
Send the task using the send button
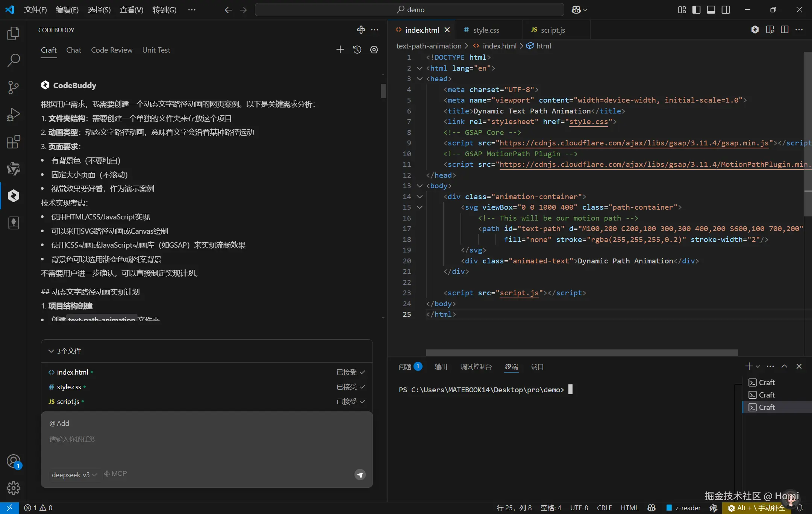coord(360,475)
